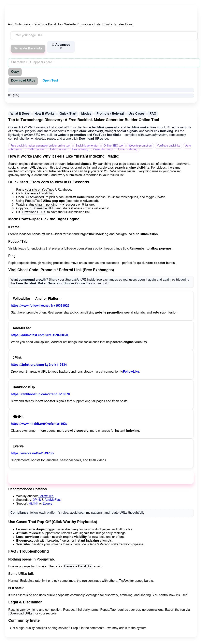
Task: Go to the Quick Start section chip
Action: click(68, 114)
